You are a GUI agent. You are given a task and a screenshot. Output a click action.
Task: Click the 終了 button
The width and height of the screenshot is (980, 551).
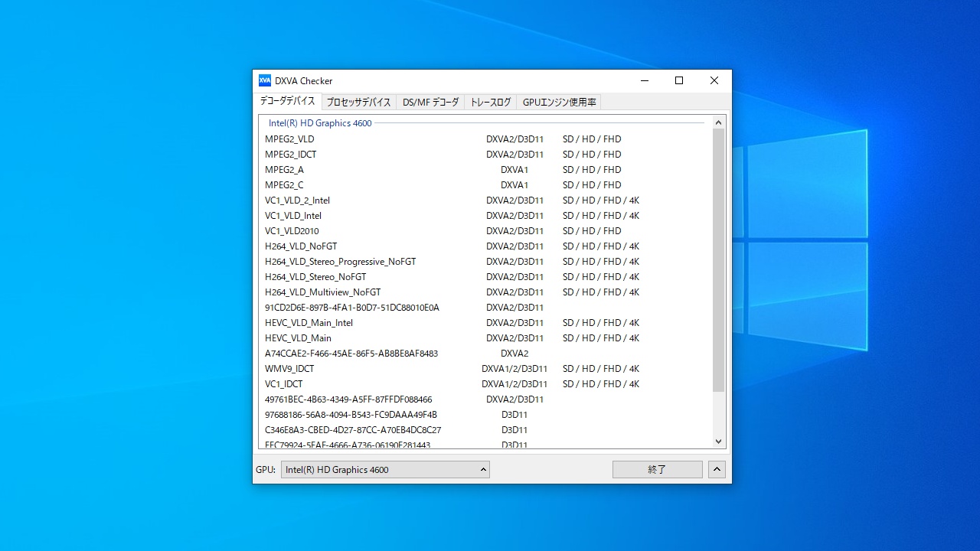point(657,470)
